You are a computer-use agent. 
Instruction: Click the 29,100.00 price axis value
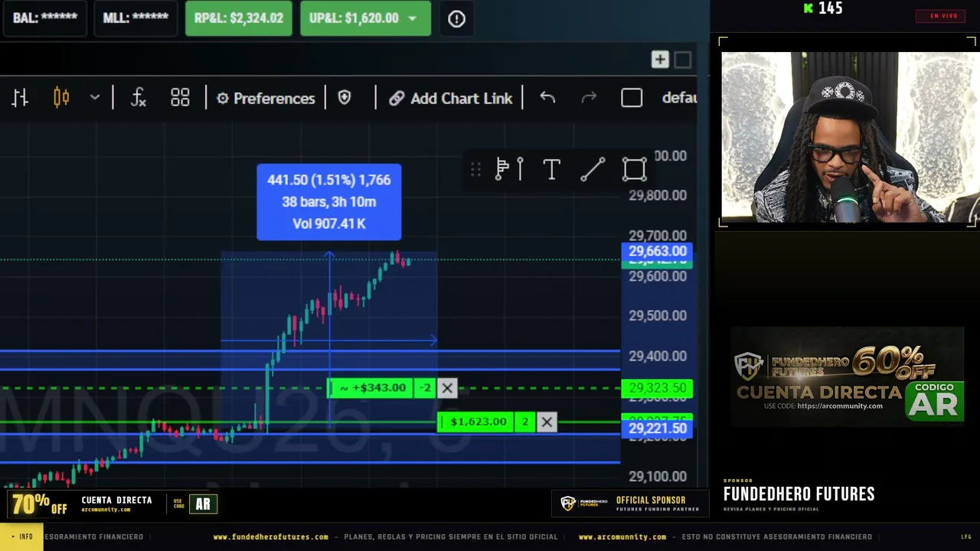658,476
